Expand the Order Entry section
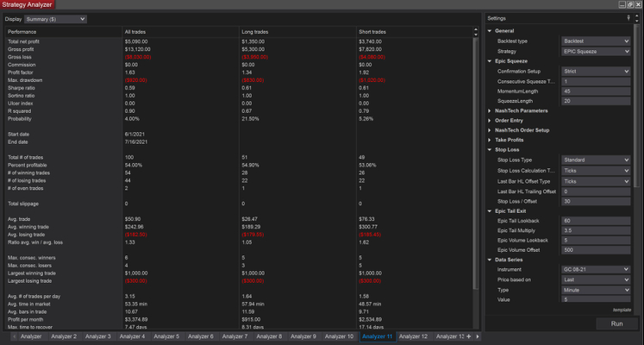The width and height of the screenshot is (644, 345). point(491,120)
